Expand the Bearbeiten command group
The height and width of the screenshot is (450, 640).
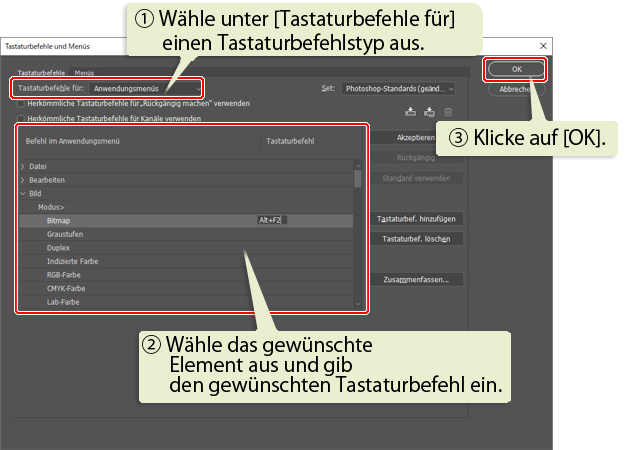tap(23, 180)
